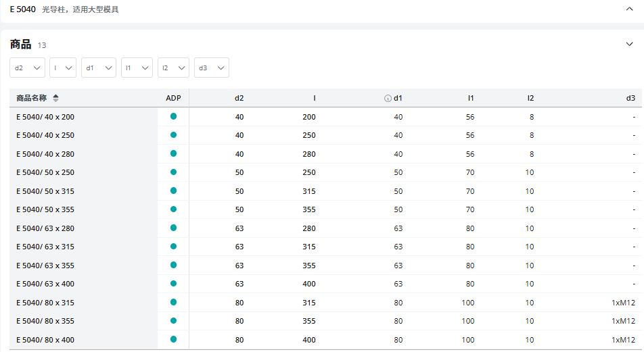This screenshot has width=644, height=352.
Task: Click the ADP column header
Action: [x=173, y=98]
